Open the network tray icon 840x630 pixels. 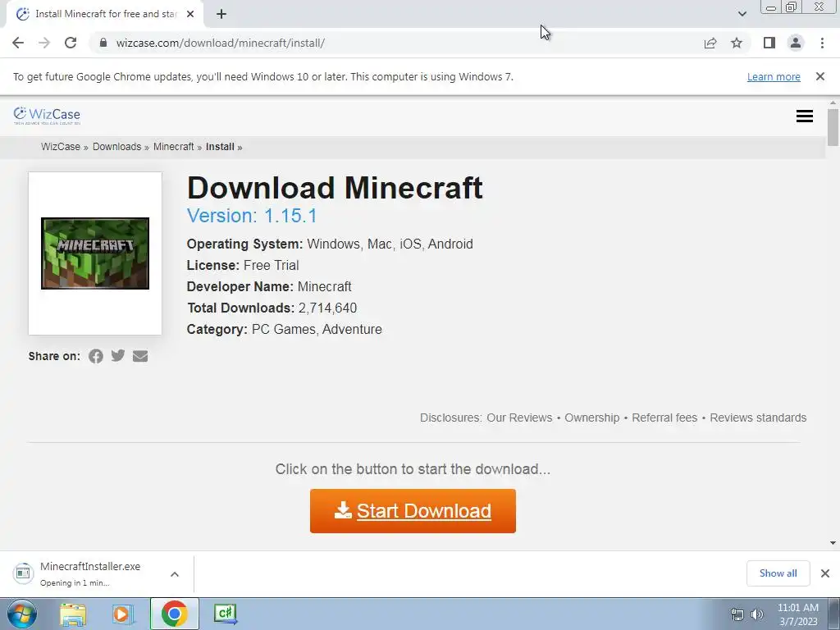[x=737, y=614]
